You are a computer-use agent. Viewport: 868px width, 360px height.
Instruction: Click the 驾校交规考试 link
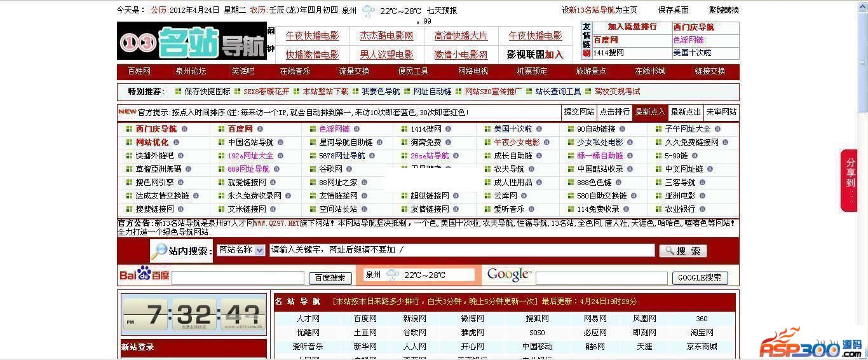(617, 92)
